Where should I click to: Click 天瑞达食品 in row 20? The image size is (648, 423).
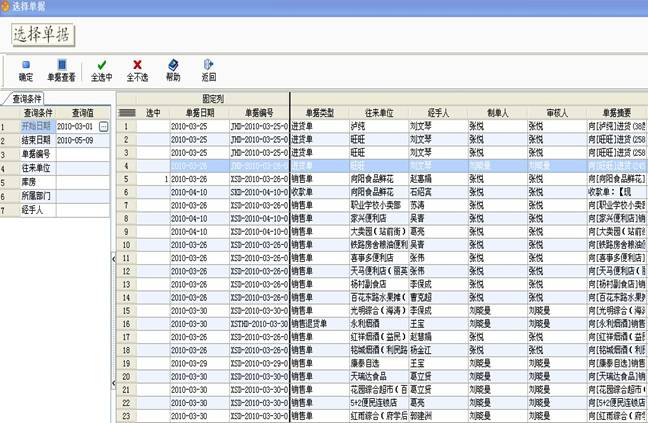tap(369, 377)
